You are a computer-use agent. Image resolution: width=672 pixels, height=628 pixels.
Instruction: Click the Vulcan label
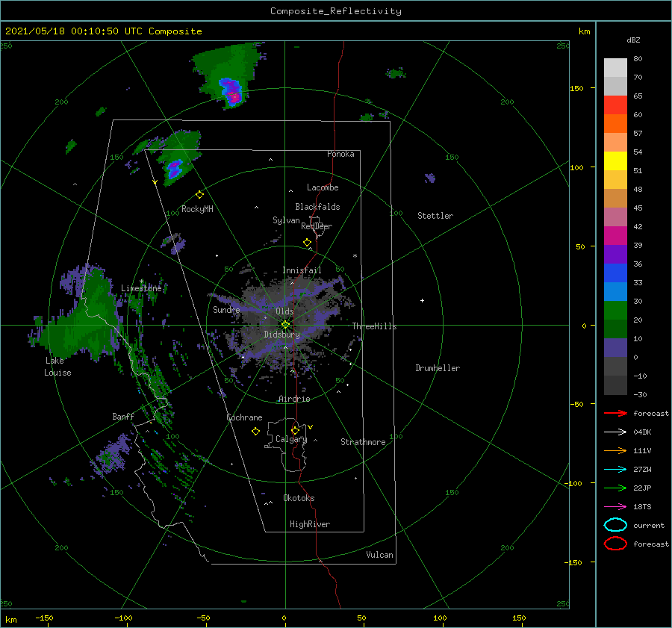click(x=379, y=555)
